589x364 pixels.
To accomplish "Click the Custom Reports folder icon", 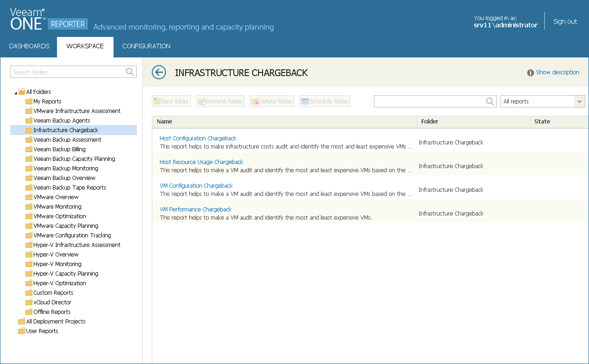I will (x=29, y=292).
